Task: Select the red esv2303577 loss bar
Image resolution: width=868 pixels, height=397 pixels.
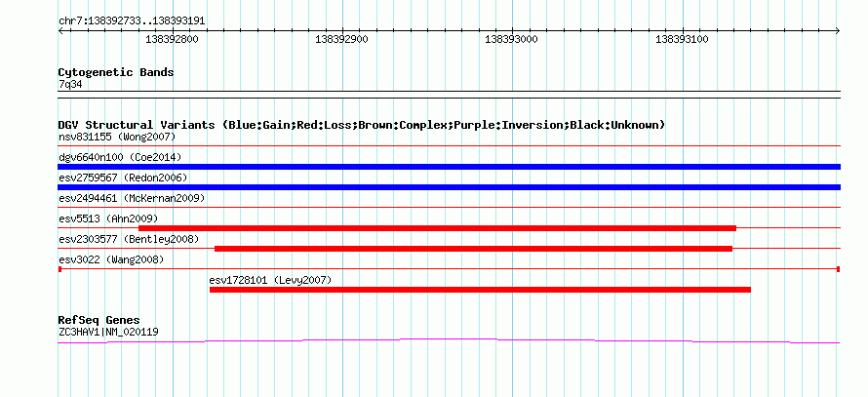Action: click(473, 249)
